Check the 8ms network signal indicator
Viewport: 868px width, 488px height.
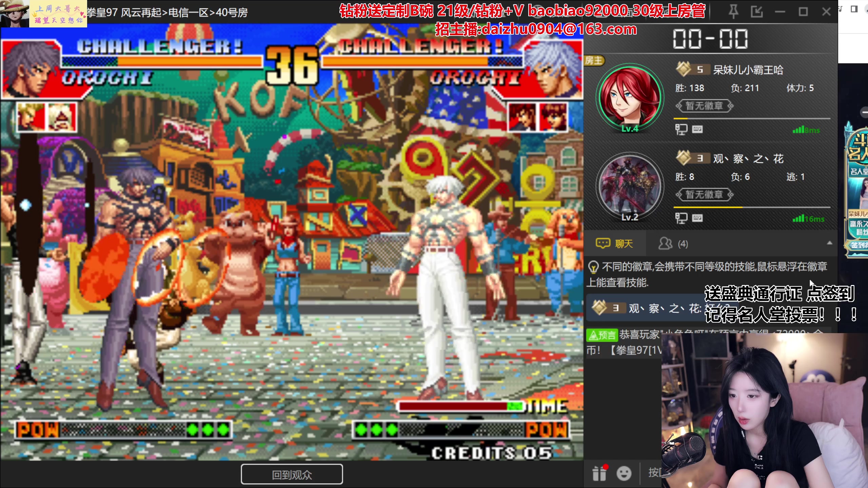click(x=806, y=130)
